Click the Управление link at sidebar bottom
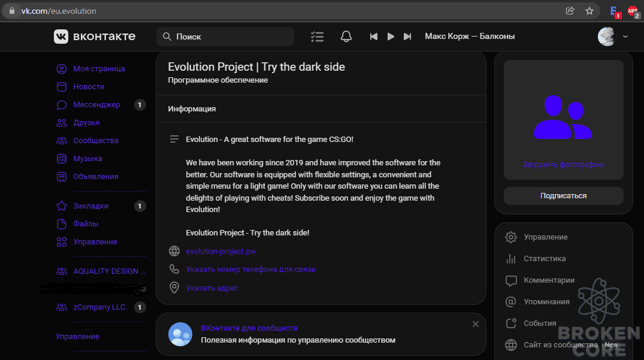644x360 pixels. [x=77, y=336]
